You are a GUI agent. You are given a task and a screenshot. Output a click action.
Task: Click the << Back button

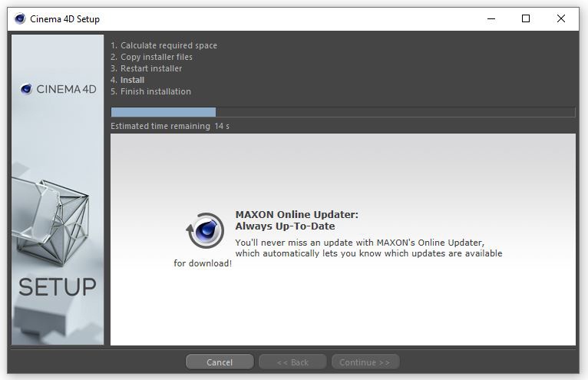pyautogui.click(x=292, y=362)
